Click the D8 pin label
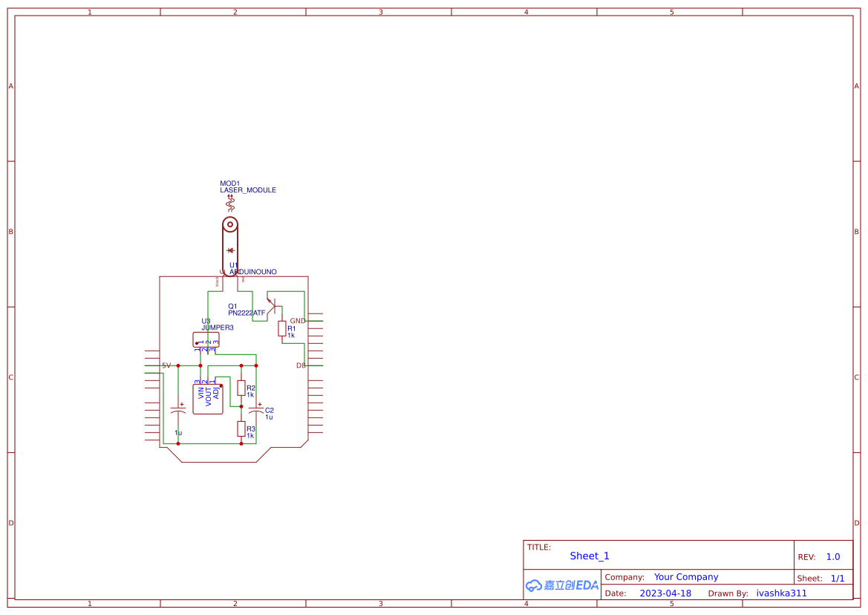 coord(300,365)
